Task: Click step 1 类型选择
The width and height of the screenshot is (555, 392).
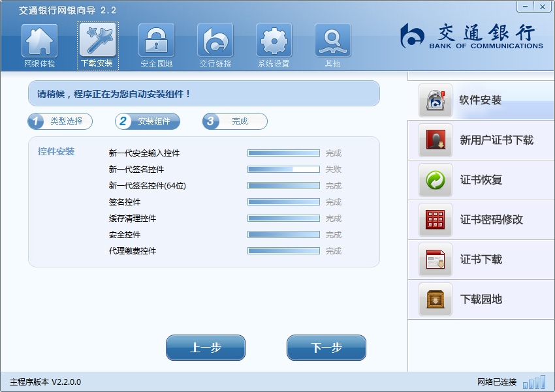Action: 60,121
